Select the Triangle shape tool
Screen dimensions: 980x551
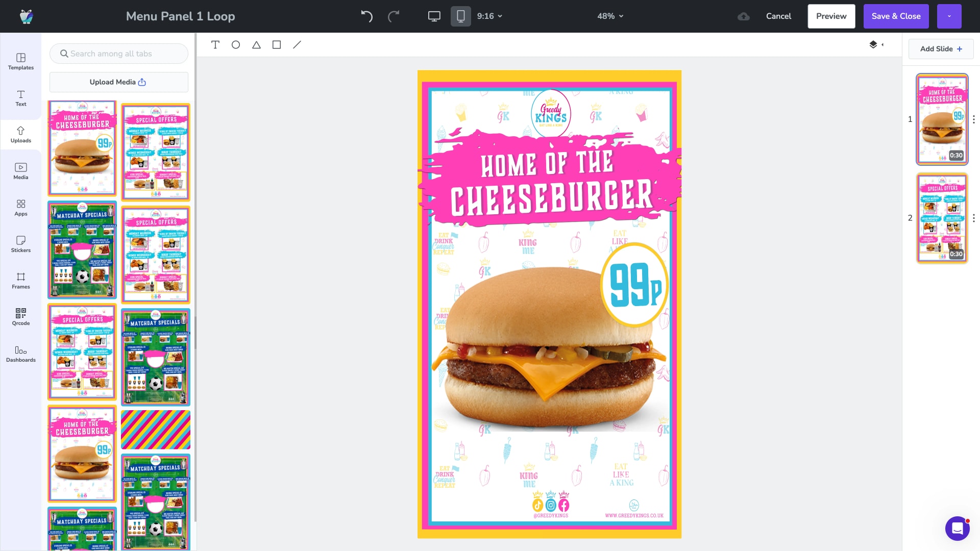(256, 45)
